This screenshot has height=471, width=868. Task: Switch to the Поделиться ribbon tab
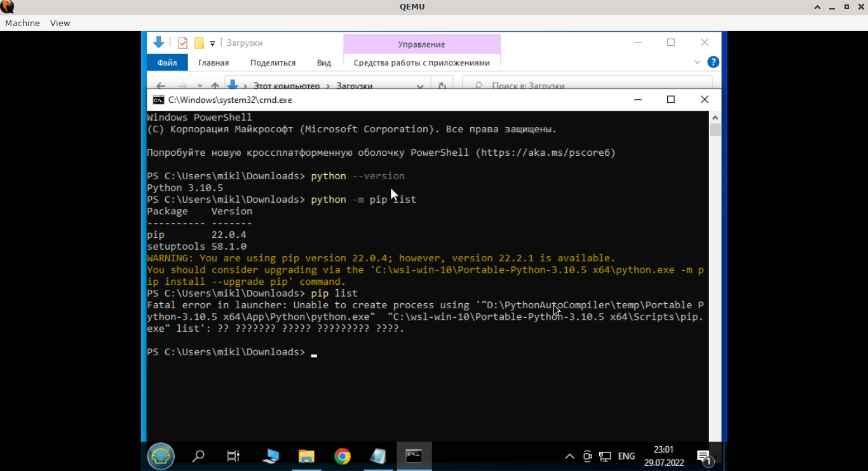coord(273,62)
